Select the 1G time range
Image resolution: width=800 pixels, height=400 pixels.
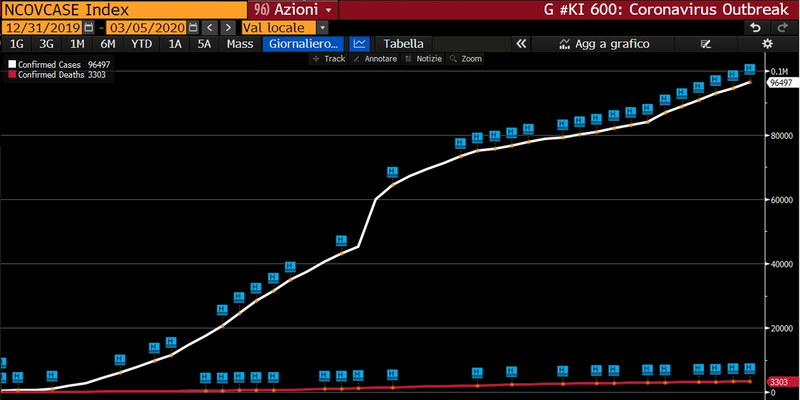tap(17, 44)
